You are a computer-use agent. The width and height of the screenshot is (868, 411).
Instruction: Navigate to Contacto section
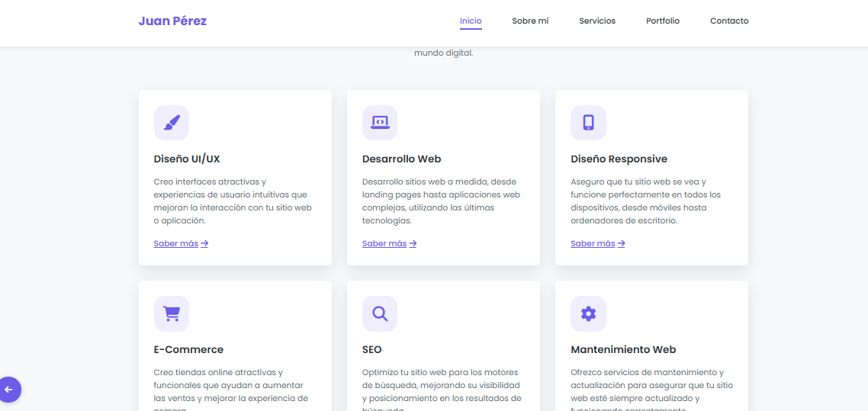[x=729, y=21]
